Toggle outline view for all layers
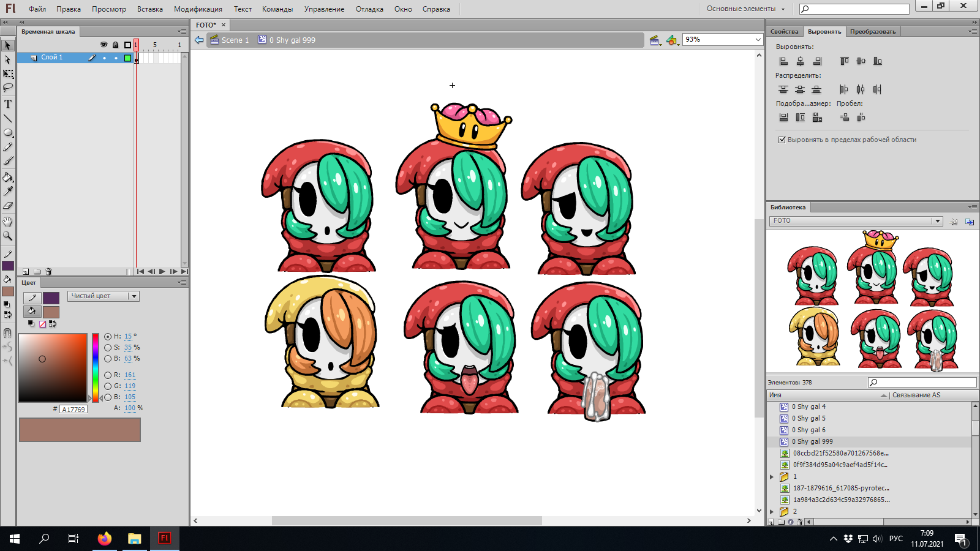This screenshot has width=980, height=551. tap(127, 45)
